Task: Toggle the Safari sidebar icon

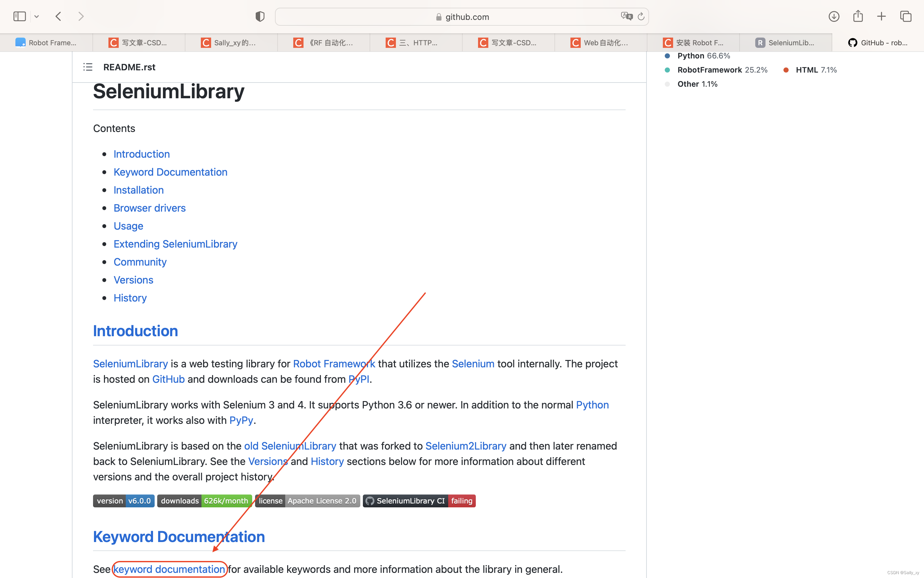Action: [x=20, y=16]
